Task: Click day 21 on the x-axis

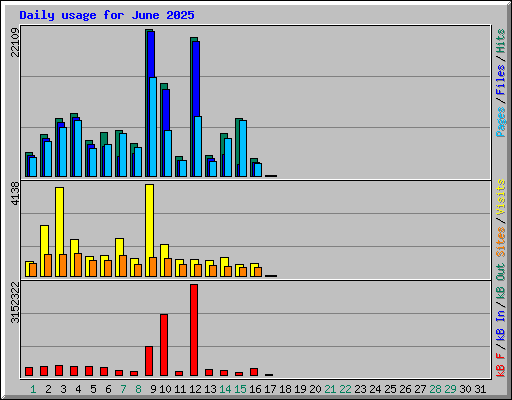Action: (330, 389)
